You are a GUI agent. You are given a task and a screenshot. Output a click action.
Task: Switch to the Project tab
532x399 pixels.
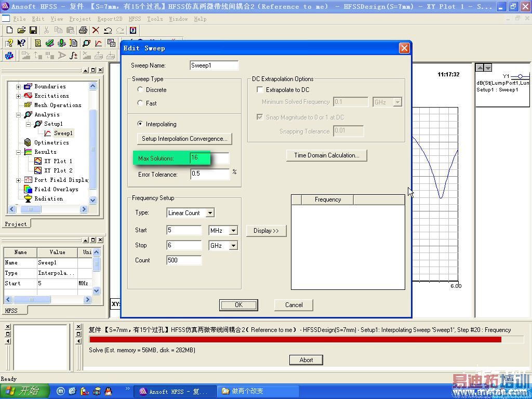pyautogui.click(x=16, y=224)
